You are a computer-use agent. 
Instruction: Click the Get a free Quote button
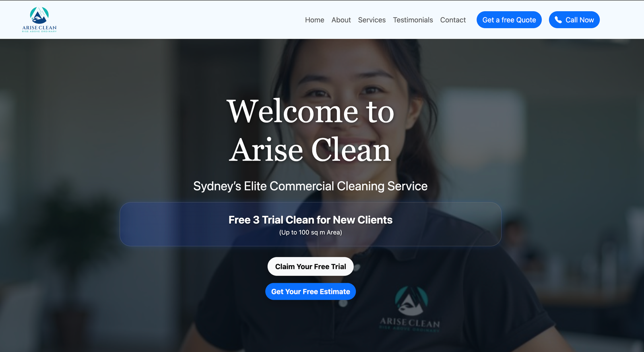tap(509, 20)
